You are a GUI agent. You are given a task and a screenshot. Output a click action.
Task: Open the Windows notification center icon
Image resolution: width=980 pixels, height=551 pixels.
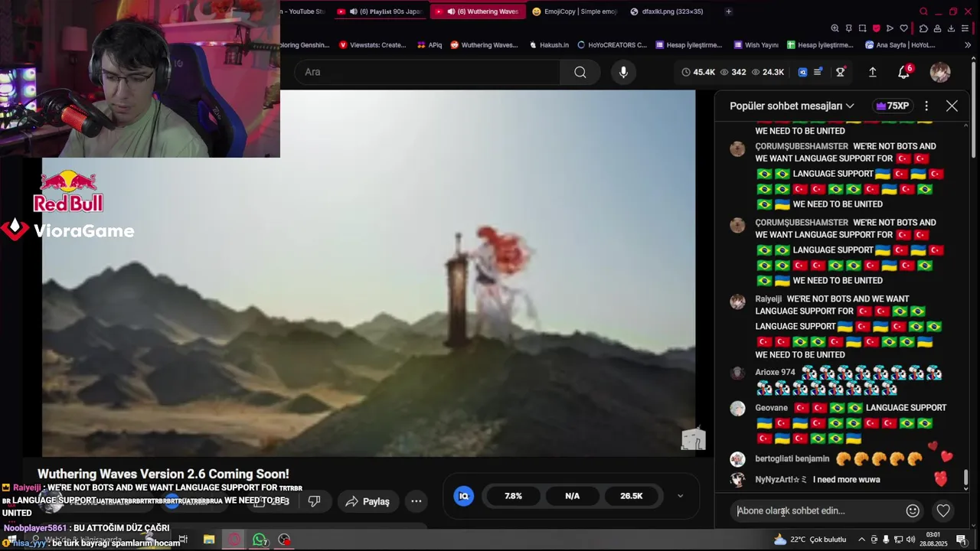(x=961, y=540)
